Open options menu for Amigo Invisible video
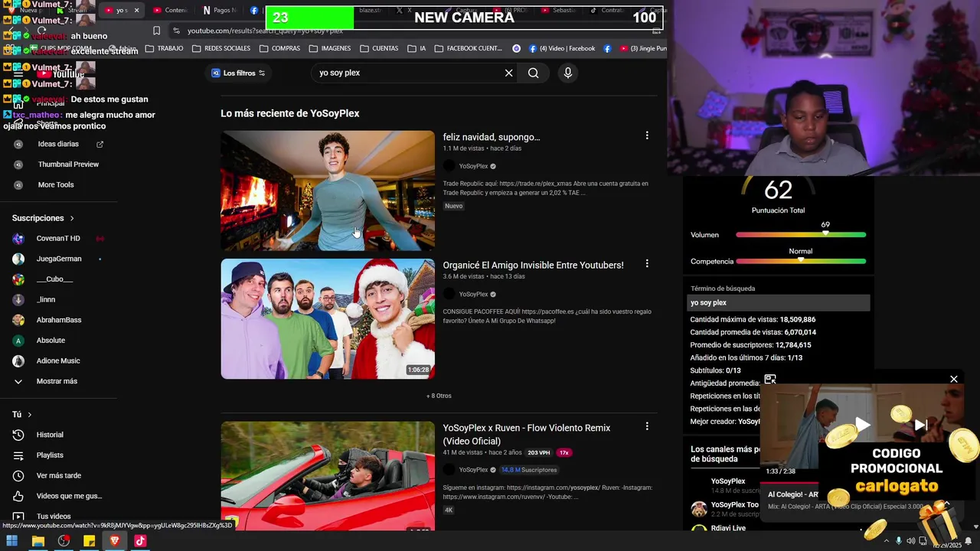The width and height of the screenshot is (980, 551). tap(647, 263)
